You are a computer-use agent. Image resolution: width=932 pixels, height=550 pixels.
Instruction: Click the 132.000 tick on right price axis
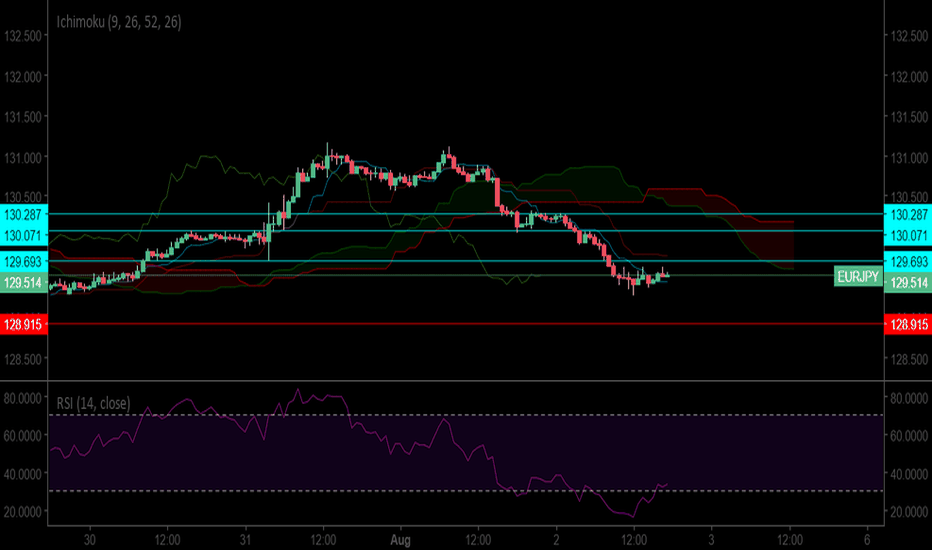909,77
